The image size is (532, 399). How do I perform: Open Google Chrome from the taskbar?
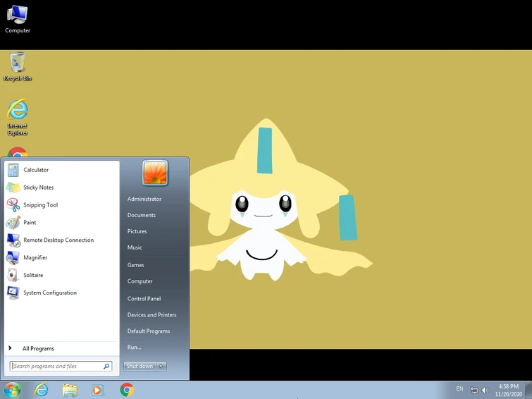coord(127,390)
